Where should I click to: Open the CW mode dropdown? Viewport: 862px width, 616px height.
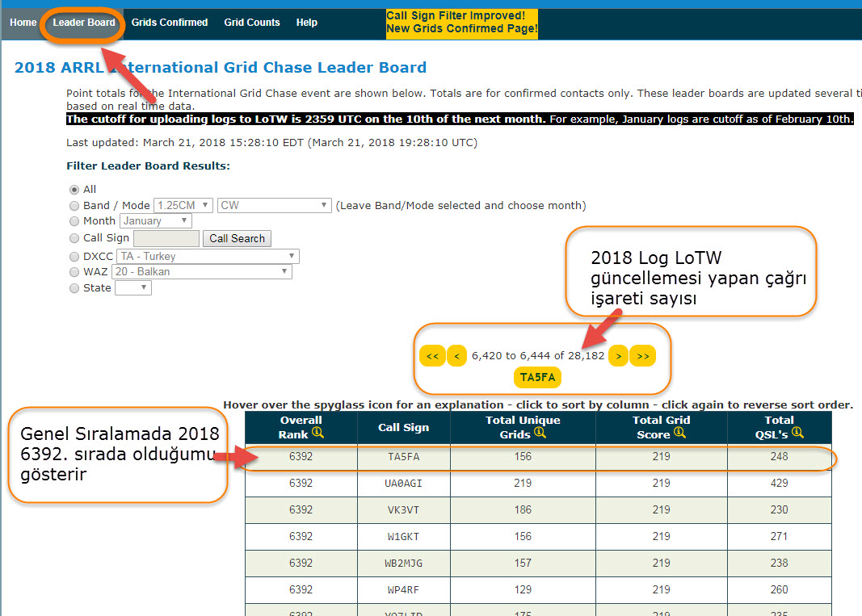point(275,206)
